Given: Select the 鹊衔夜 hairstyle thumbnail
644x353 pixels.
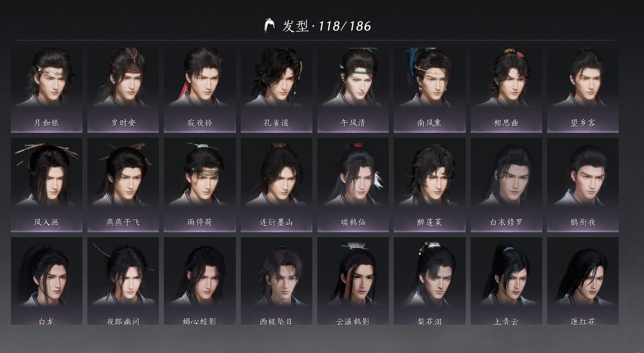Looking at the screenshot, I should pos(583,185).
